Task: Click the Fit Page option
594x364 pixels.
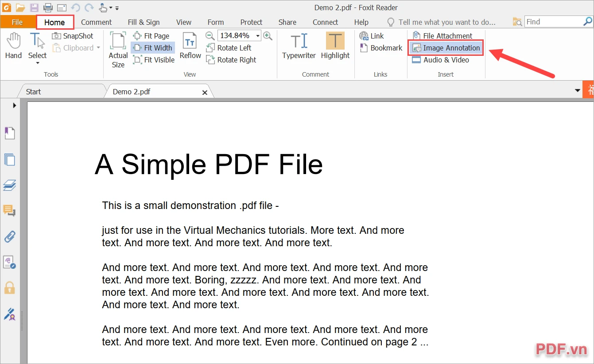Action: pos(151,36)
